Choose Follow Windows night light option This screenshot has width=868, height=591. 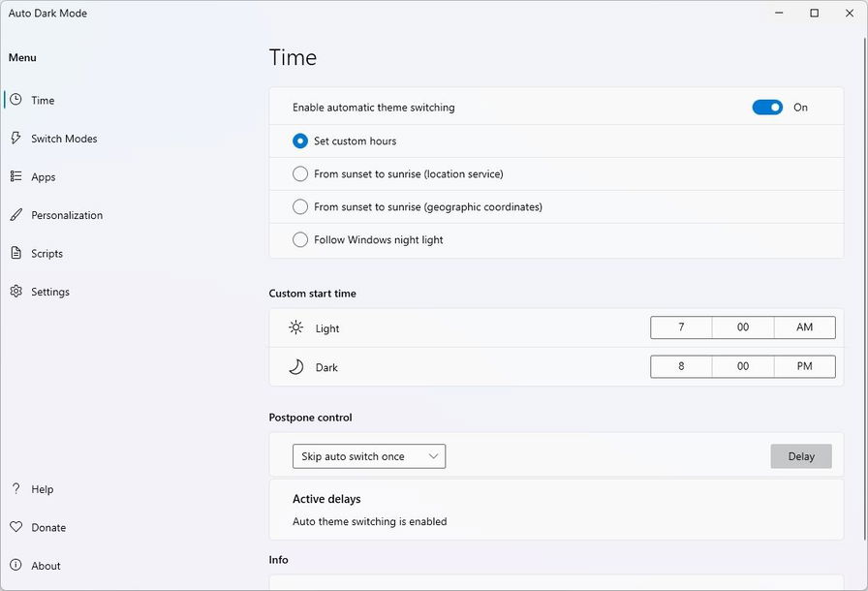click(300, 240)
